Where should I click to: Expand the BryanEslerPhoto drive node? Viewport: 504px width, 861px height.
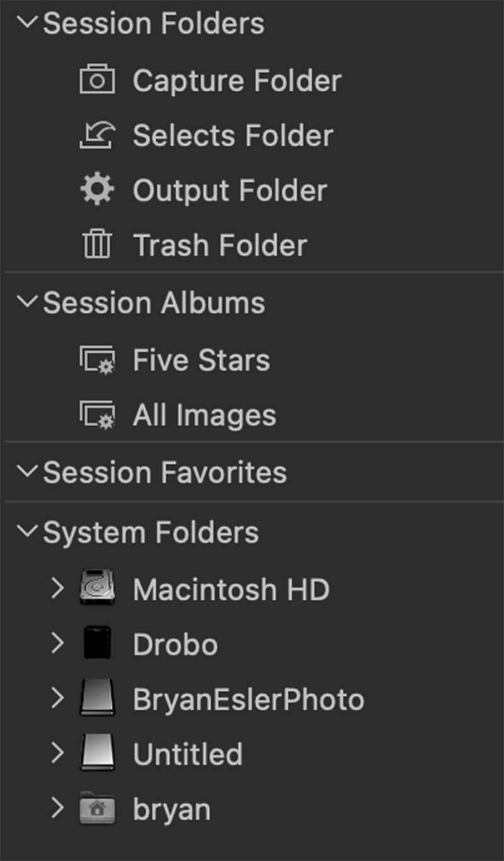(x=57, y=699)
